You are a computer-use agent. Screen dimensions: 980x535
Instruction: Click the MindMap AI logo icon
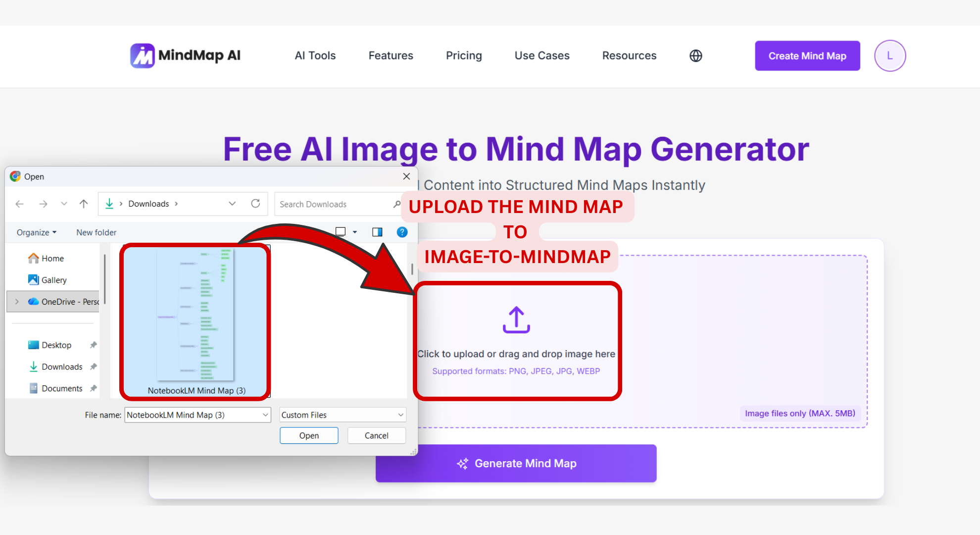point(142,55)
